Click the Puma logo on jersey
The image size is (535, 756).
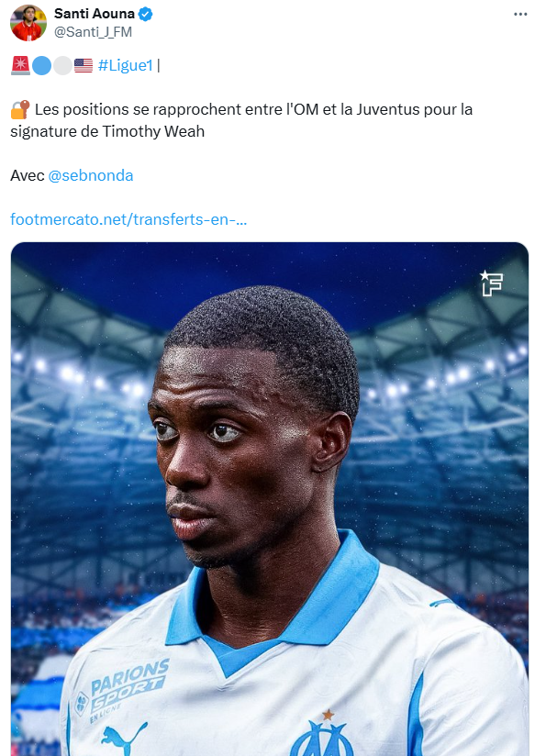tap(124, 739)
